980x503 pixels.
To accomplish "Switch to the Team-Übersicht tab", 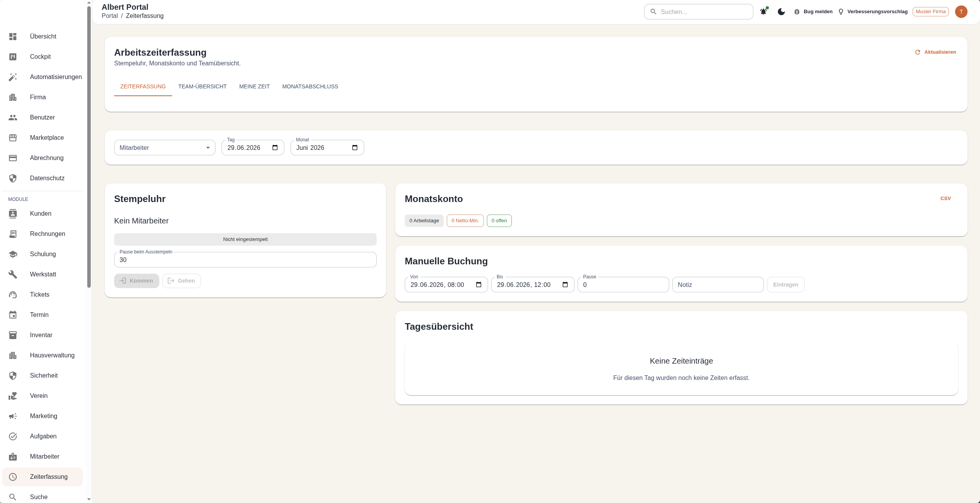I will (x=203, y=87).
